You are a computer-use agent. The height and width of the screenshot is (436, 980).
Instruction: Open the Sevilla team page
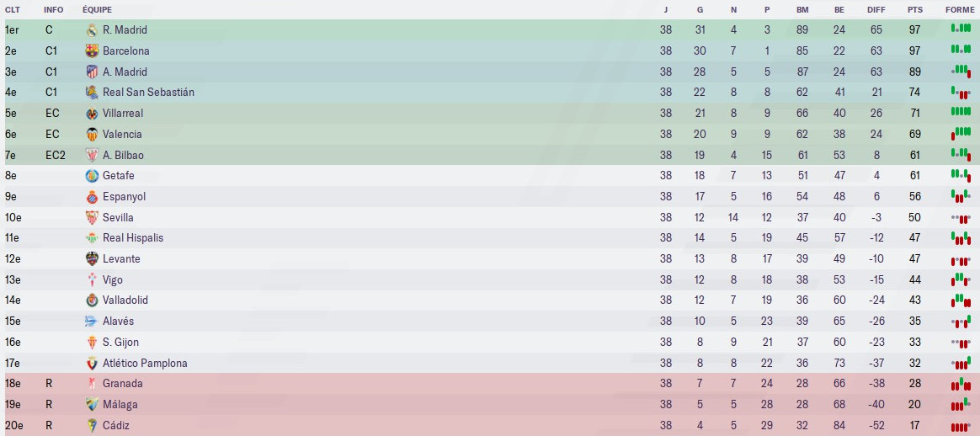[118, 217]
